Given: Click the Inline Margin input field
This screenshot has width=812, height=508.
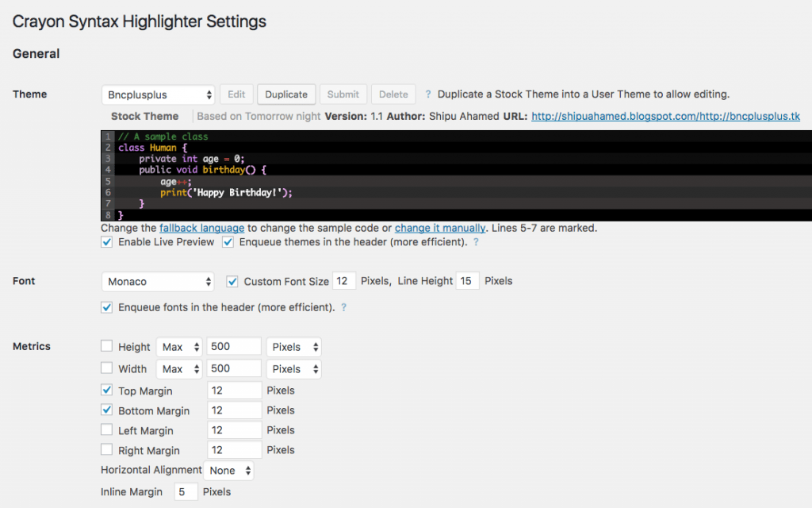Looking at the screenshot, I should point(186,492).
